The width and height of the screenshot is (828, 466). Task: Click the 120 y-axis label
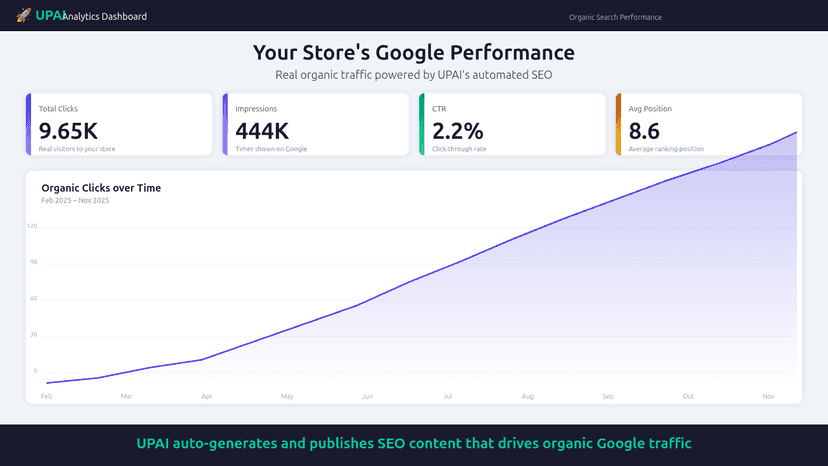click(32, 226)
